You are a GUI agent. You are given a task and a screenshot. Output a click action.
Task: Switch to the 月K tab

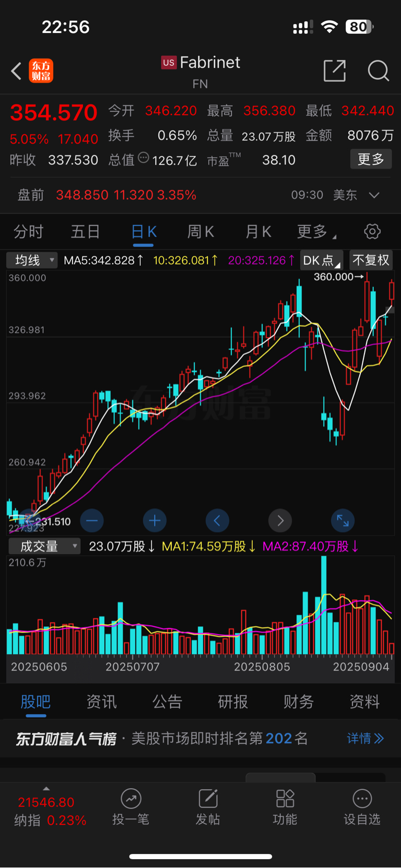tap(258, 232)
